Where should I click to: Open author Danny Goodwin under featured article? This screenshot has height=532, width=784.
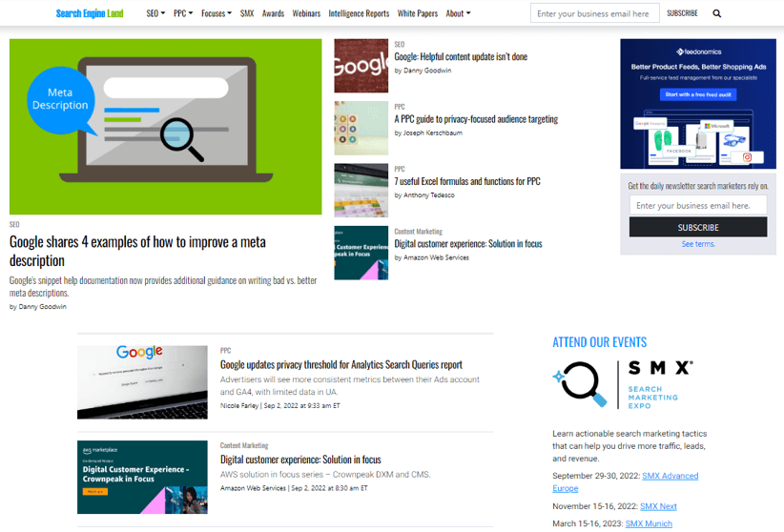[x=43, y=306]
